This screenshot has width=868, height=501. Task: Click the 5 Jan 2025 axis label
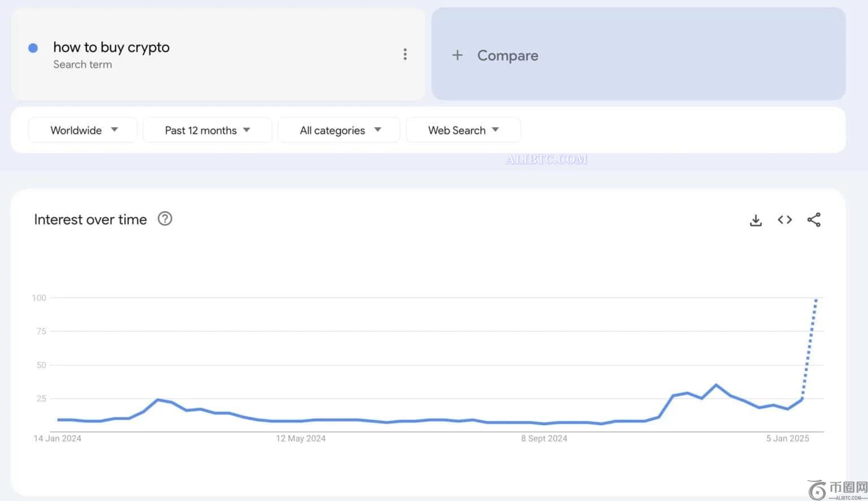coord(788,438)
